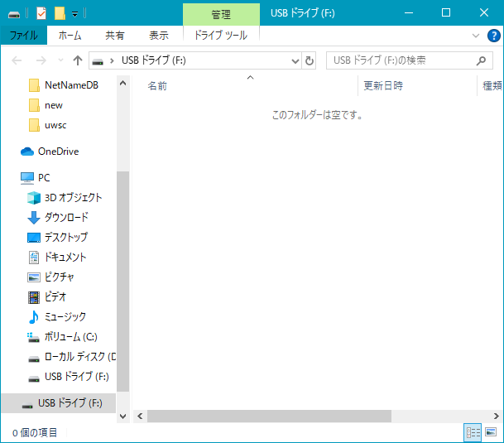Viewport: 504px width, 443px height.
Task: Close the USB drive Explorer window
Action: [484, 13]
